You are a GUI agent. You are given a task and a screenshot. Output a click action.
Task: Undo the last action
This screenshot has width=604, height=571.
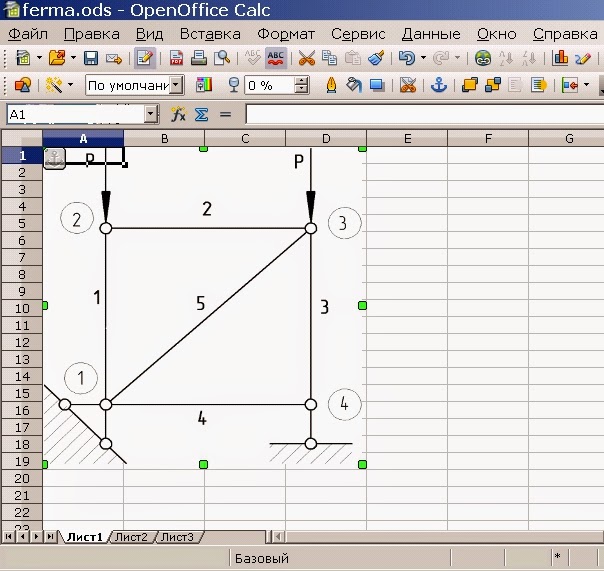407,59
